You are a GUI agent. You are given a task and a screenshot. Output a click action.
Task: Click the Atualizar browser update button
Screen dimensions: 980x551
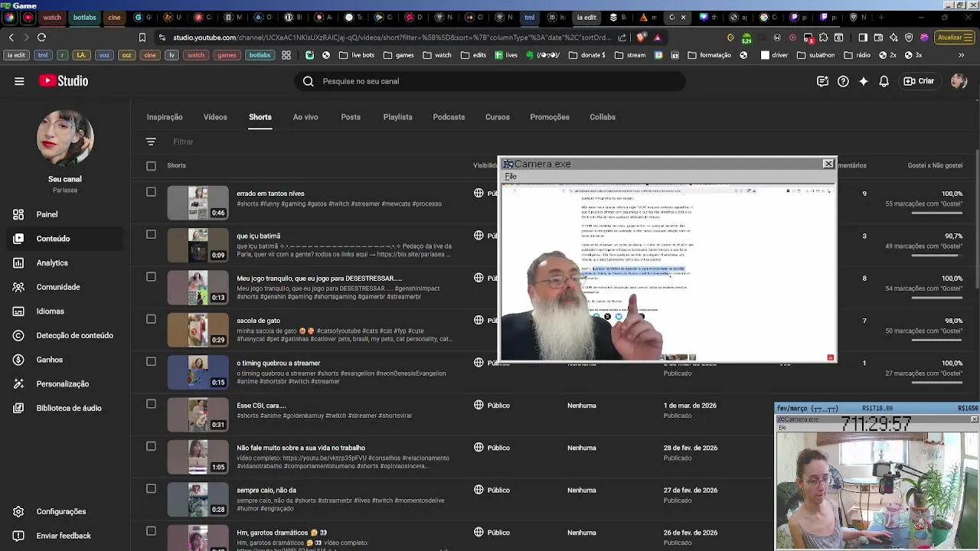pyautogui.click(x=953, y=37)
